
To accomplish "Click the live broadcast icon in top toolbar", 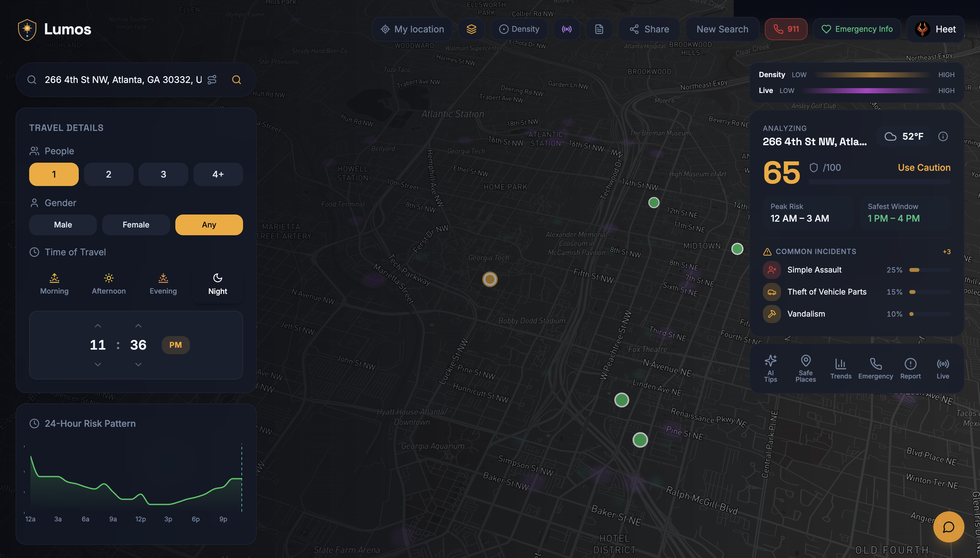I will [x=566, y=29].
